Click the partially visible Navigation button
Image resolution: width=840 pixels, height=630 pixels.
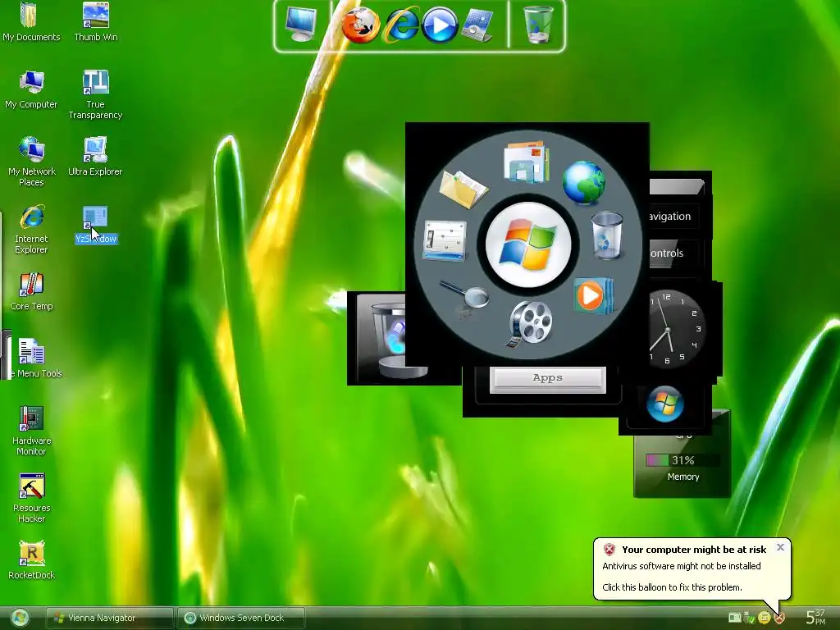[x=673, y=217]
